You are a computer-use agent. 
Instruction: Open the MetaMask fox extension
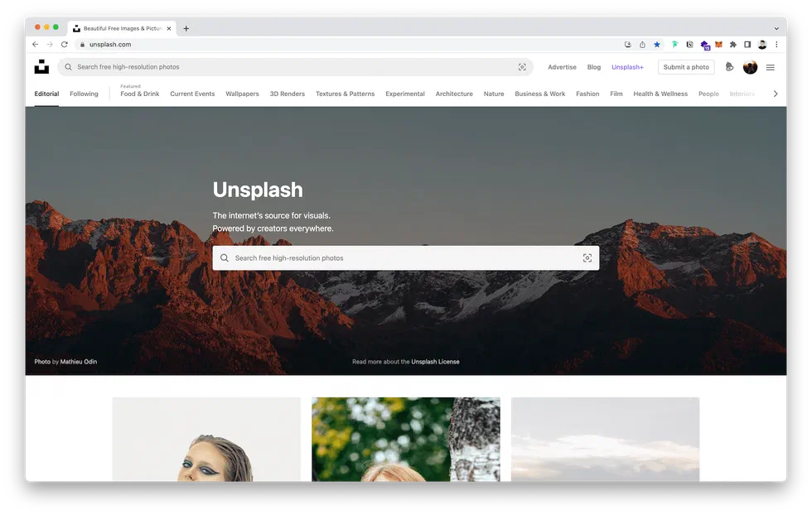tap(718, 45)
